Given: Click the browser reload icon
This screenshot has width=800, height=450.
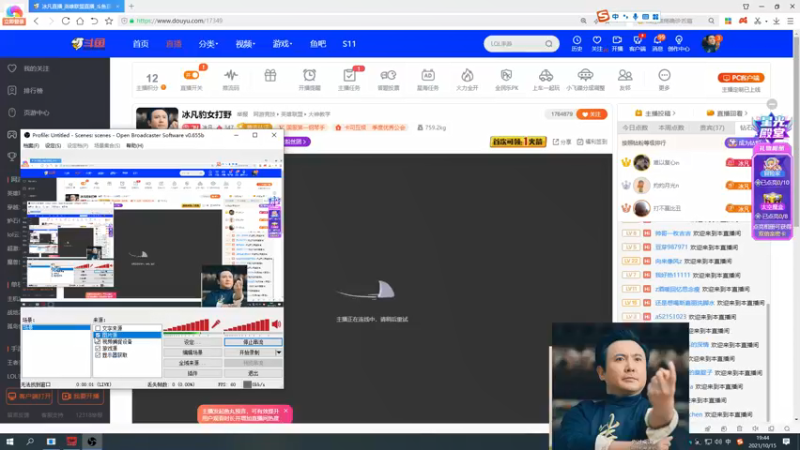Looking at the screenshot, I should (65, 21).
